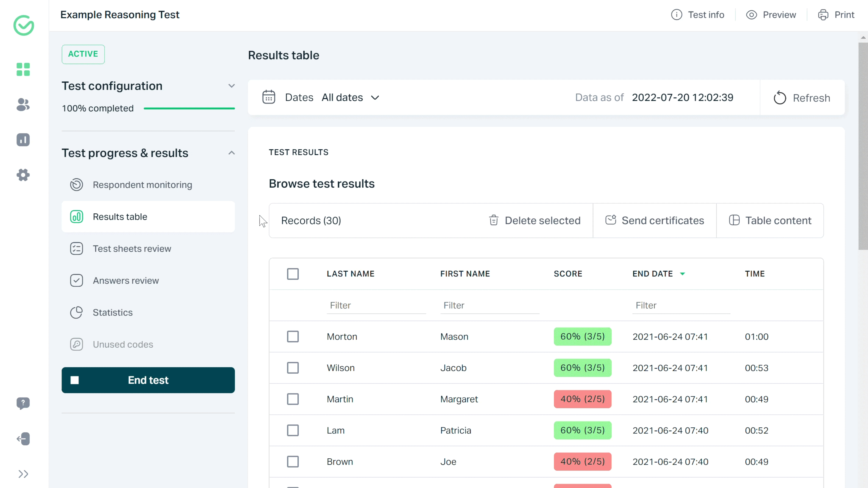Click the Test info menu item
The image size is (868, 488).
pyautogui.click(x=698, y=14)
